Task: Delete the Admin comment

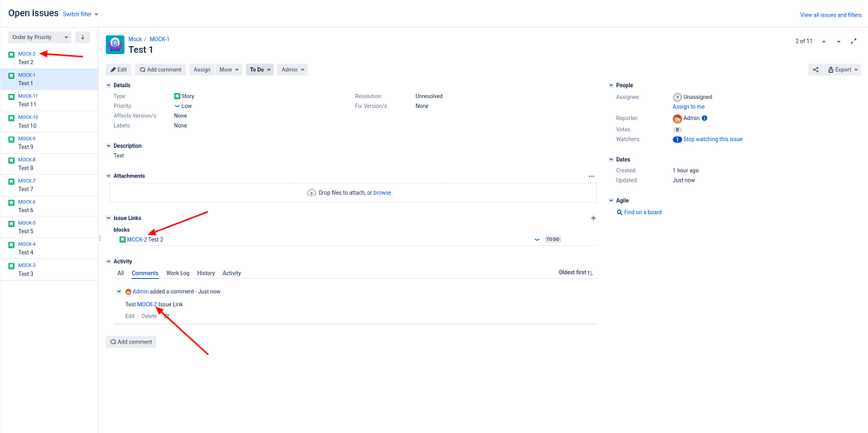Action: click(149, 316)
